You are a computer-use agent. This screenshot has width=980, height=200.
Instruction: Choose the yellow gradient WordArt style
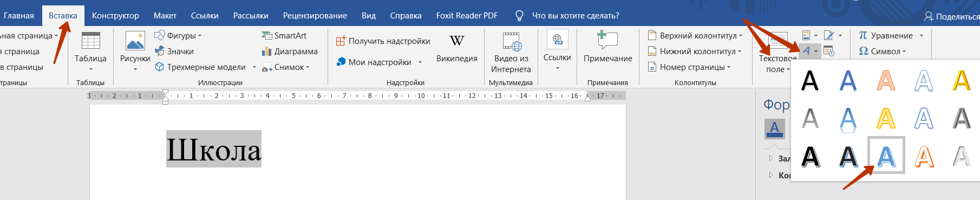click(x=962, y=80)
